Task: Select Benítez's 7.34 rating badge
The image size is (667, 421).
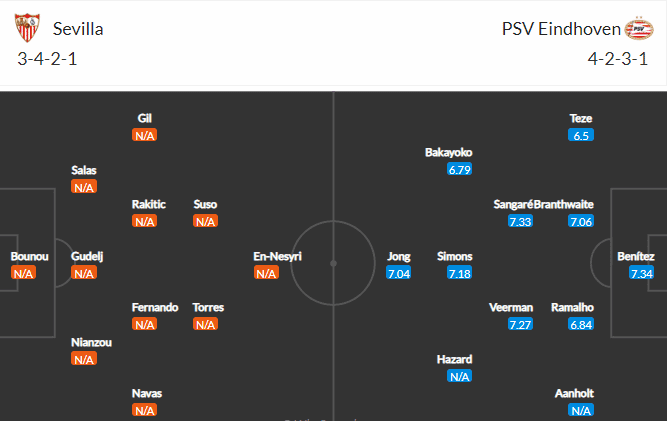Action: pyautogui.click(x=641, y=273)
